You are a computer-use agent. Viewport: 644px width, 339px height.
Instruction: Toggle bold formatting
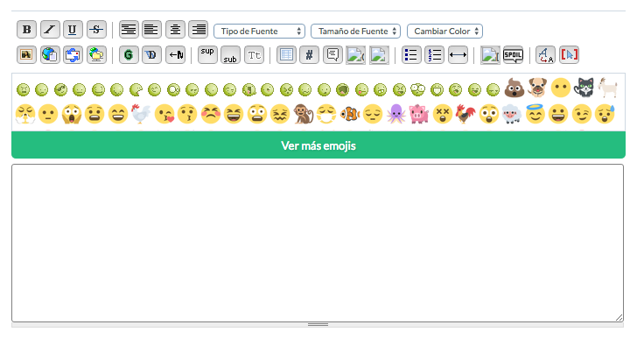pos(27,30)
